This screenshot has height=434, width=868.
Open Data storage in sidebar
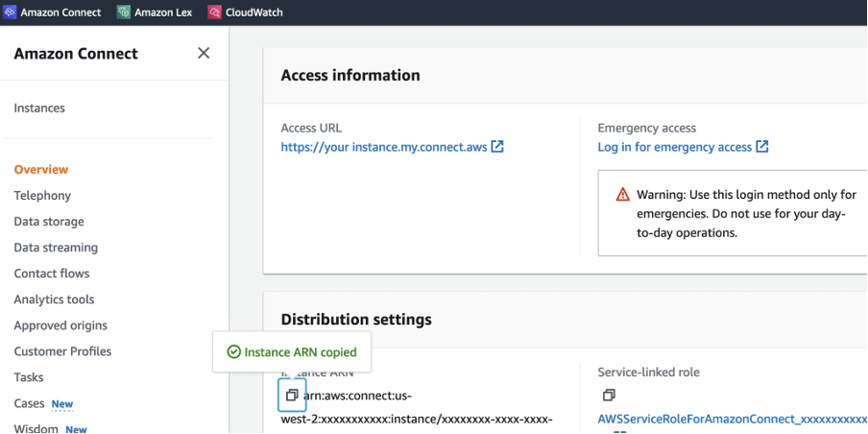coord(49,222)
